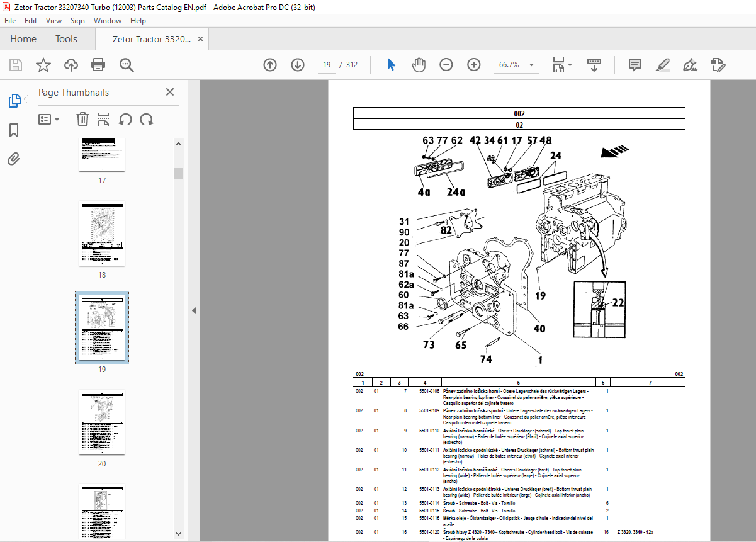Viewport: 756px width, 542px height.
Task: Open thumbnails options dropdown menu
Action: tap(48, 119)
